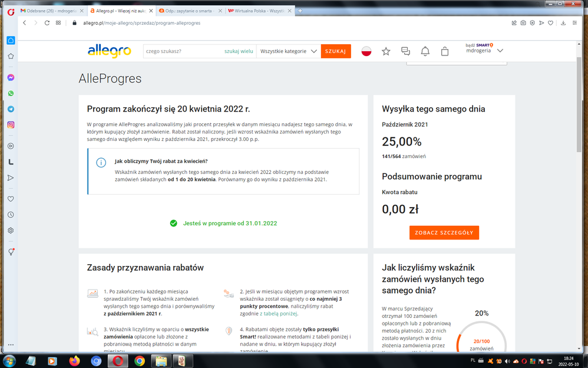The width and height of the screenshot is (588, 368).
Task: Close the Wirtualna Polska tab
Action: click(x=289, y=11)
